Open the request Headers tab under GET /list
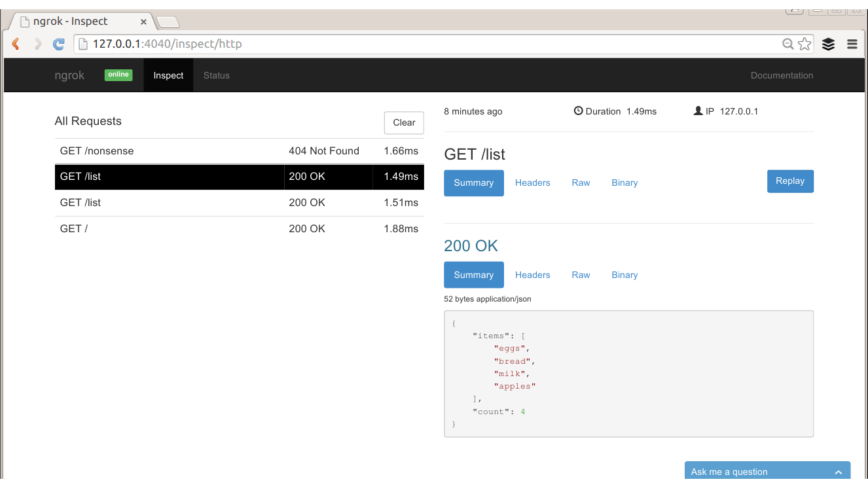Screen dimensions: 868x488 532,183
